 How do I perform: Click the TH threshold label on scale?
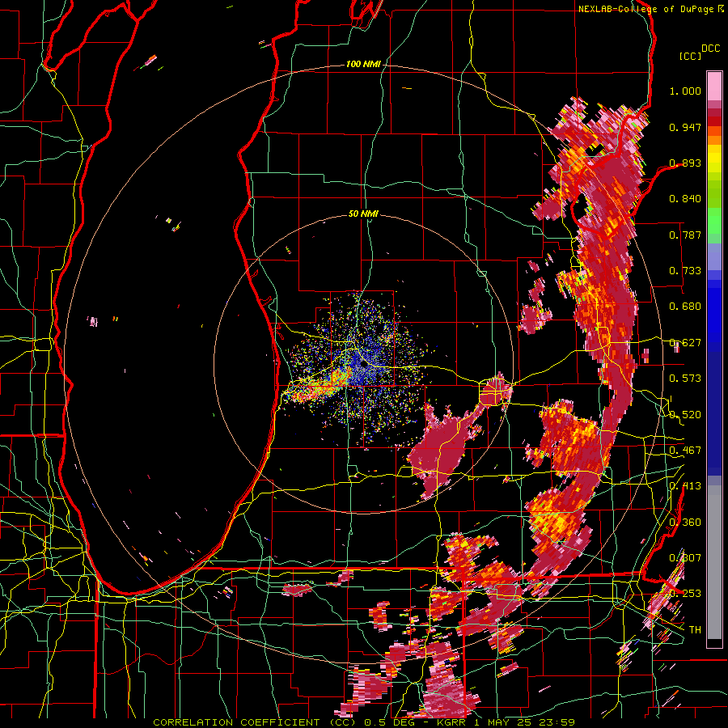pos(695,630)
